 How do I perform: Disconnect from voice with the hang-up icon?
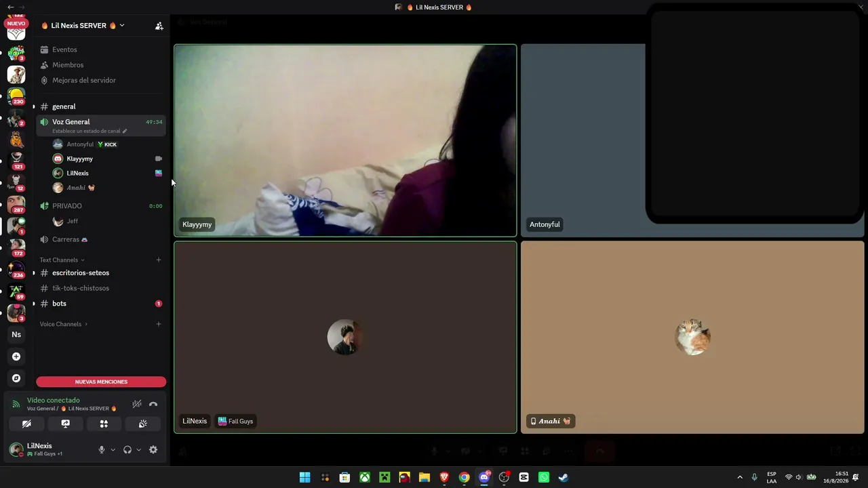pos(153,404)
